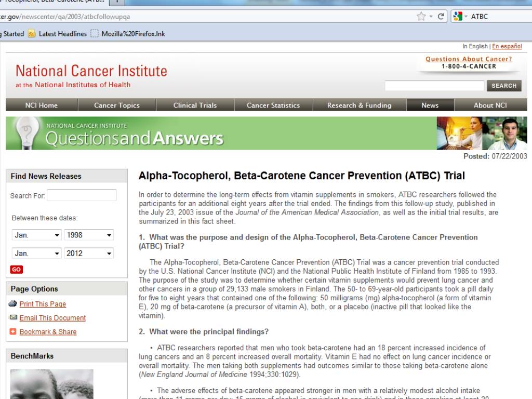Click the lightbulb icon in Q&A banner
Screen dimensions: 532x399
(27, 132)
